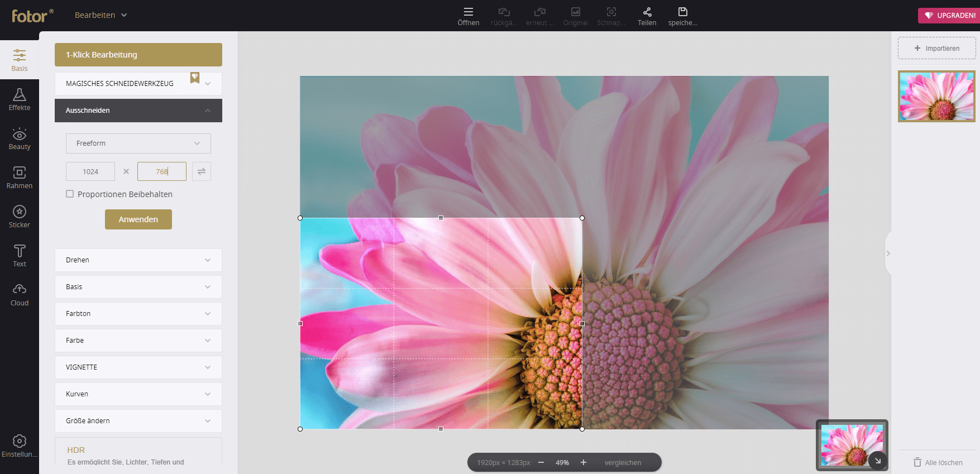
Task: Open the Cloud panel
Action: 20,295
